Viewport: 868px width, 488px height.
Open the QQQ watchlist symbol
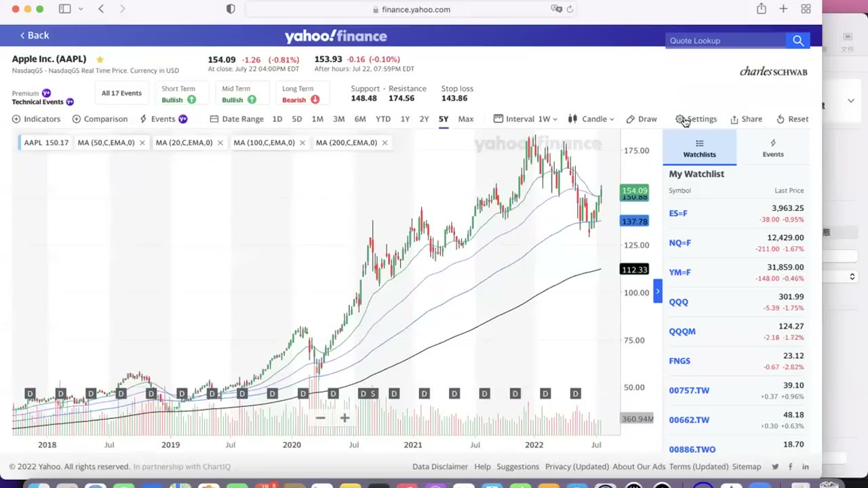coord(678,302)
